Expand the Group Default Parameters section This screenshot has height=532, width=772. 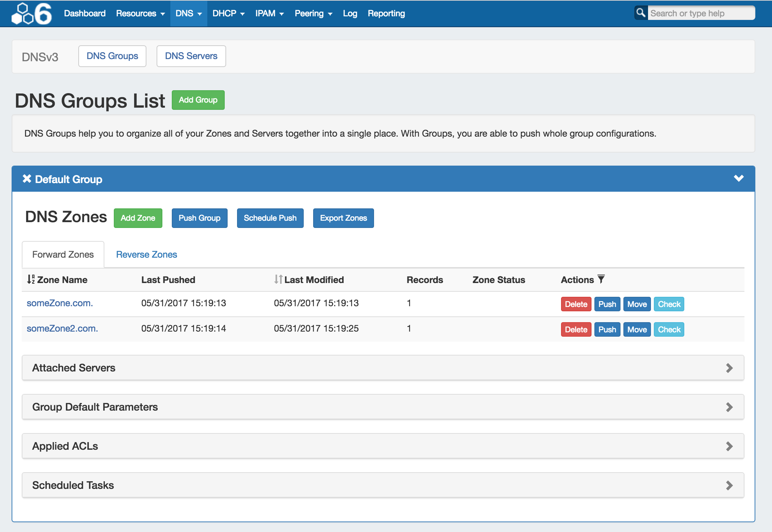click(729, 407)
